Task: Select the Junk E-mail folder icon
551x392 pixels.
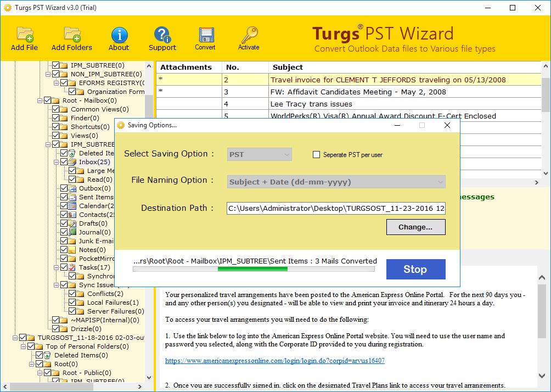Action: click(72, 241)
